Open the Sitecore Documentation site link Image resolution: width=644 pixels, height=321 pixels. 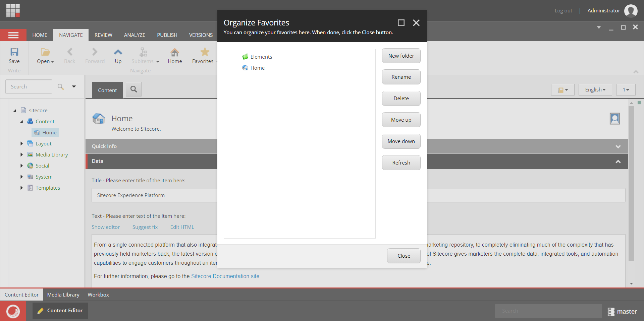[225, 276]
